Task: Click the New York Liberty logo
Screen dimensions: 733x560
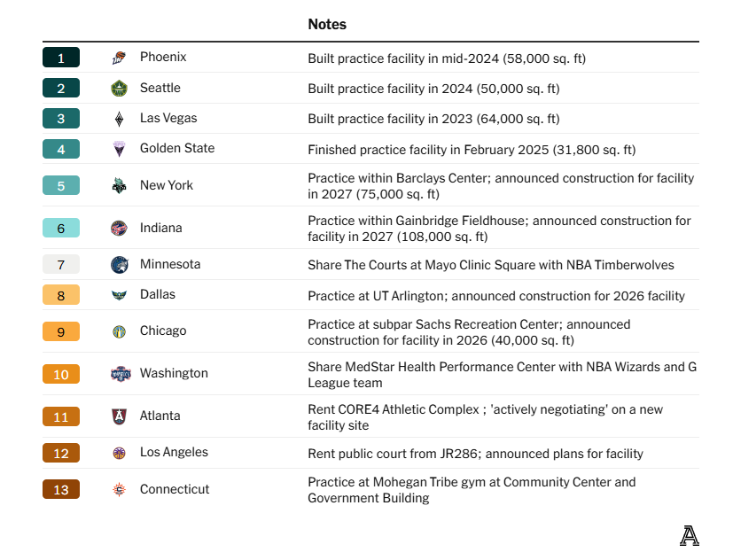Action: [120, 185]
